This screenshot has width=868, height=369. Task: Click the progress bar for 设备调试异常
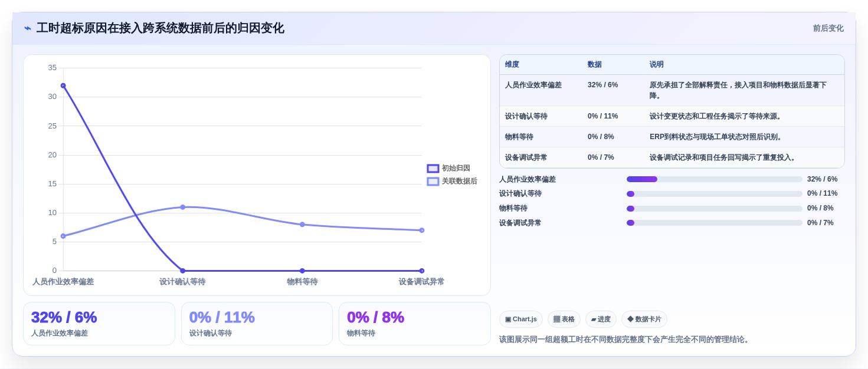(x=715, y=223)
